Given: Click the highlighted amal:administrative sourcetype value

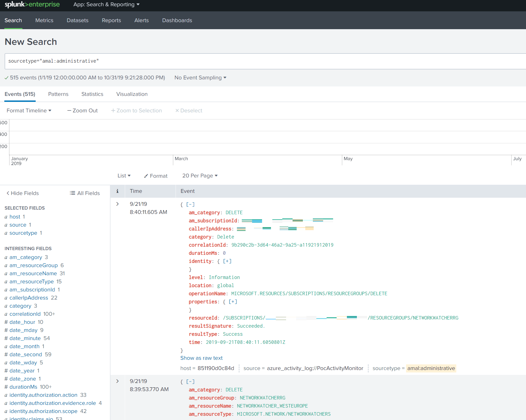Looking at the screenshot, I should [x=431, y=368].
